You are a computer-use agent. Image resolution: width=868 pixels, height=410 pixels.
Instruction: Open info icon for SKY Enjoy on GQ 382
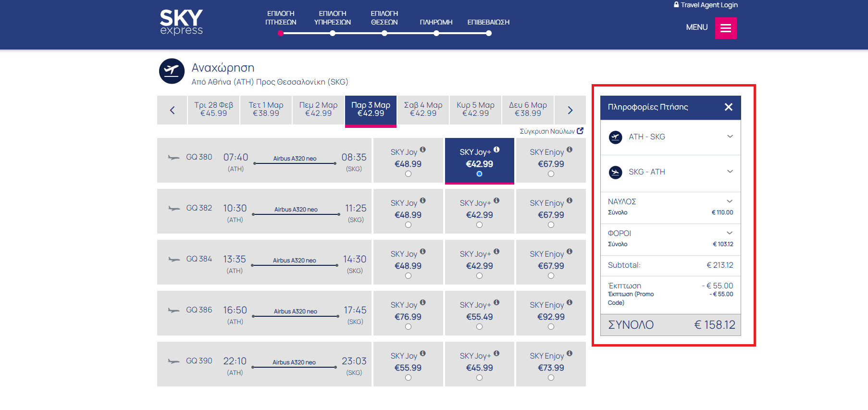(570, 200)
